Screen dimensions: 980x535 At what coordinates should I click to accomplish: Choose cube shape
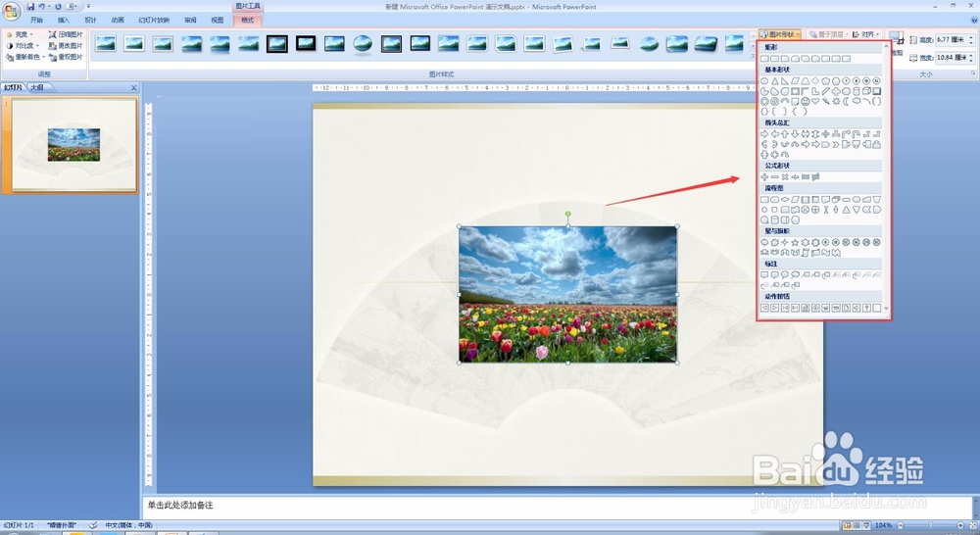[x=866, y=91]
